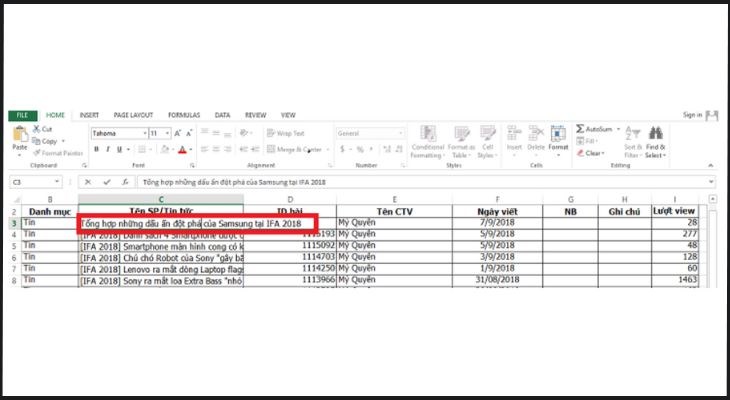
Task: Open Find & Select binoculars icon
Action: point(656,134)
